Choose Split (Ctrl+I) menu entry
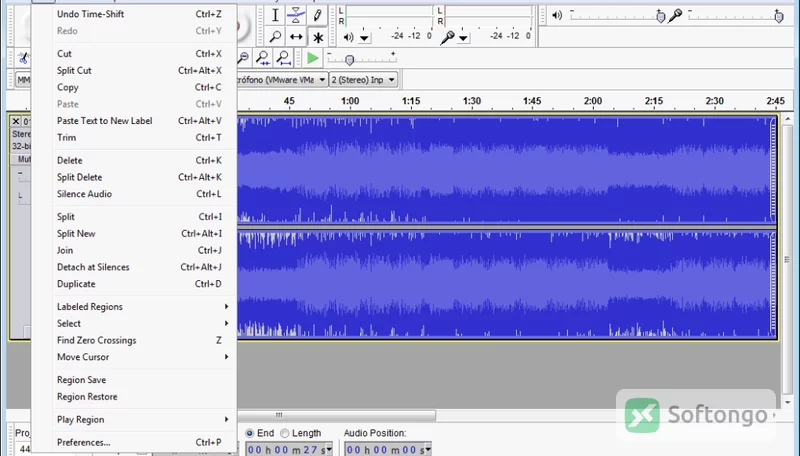800x456 pixels. coord(145,217)
